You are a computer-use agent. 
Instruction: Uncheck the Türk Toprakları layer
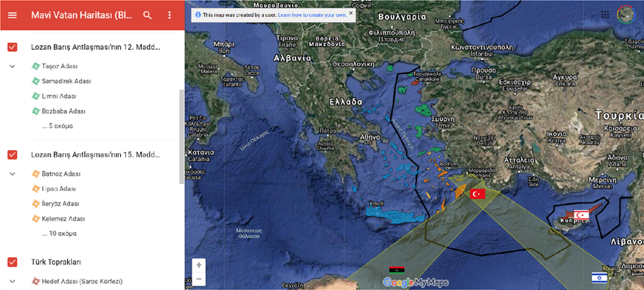tap(12, 262)
